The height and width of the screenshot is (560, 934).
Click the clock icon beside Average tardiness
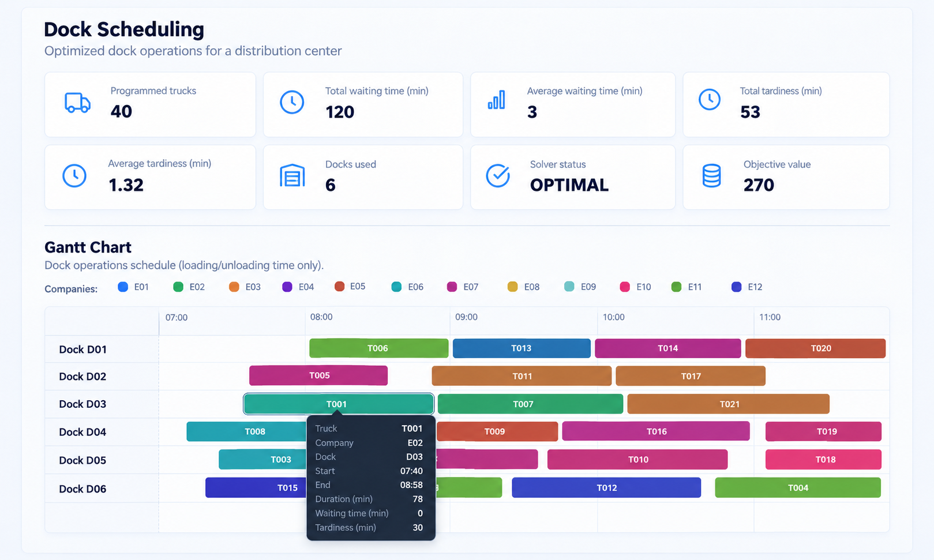click(x=74, y=175)
